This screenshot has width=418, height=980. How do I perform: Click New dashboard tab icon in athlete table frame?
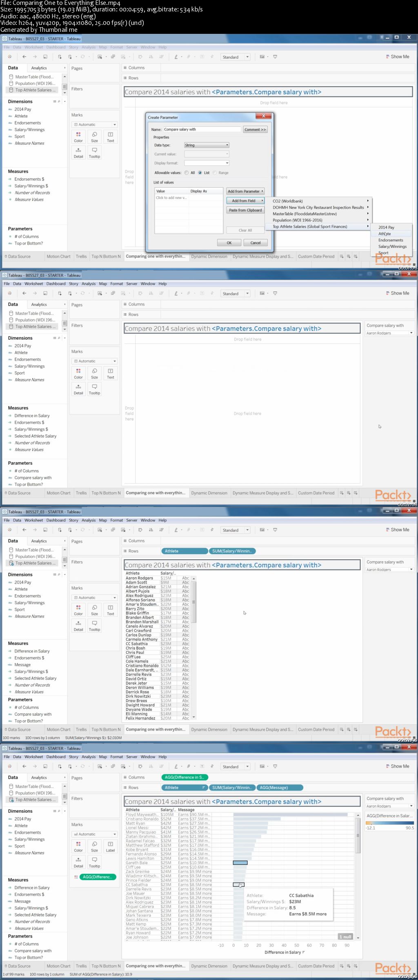(349, 729)
